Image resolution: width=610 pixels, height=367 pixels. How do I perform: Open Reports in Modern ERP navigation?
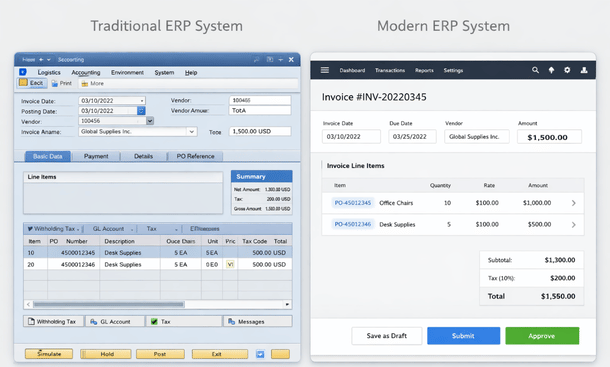point(424,70)
